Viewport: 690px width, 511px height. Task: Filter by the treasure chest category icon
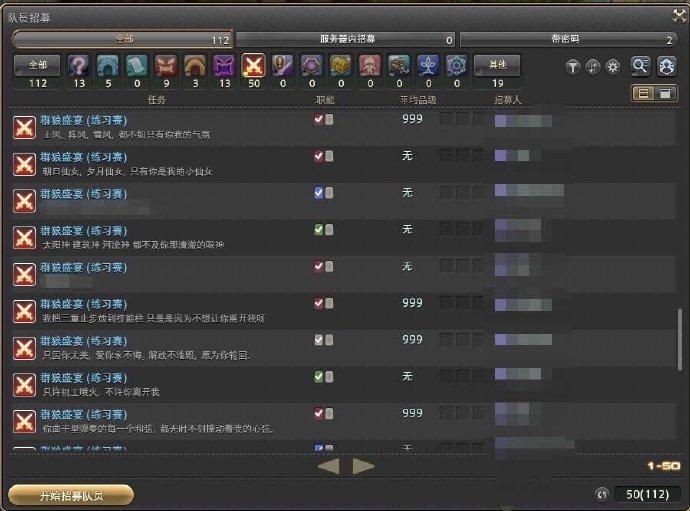coord(341,66)
